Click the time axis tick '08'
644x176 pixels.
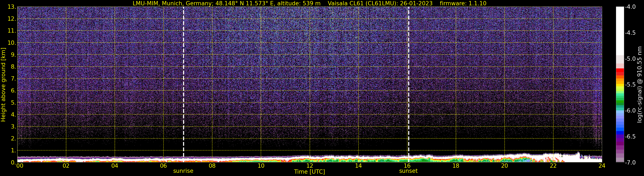(x=212, y=166)
